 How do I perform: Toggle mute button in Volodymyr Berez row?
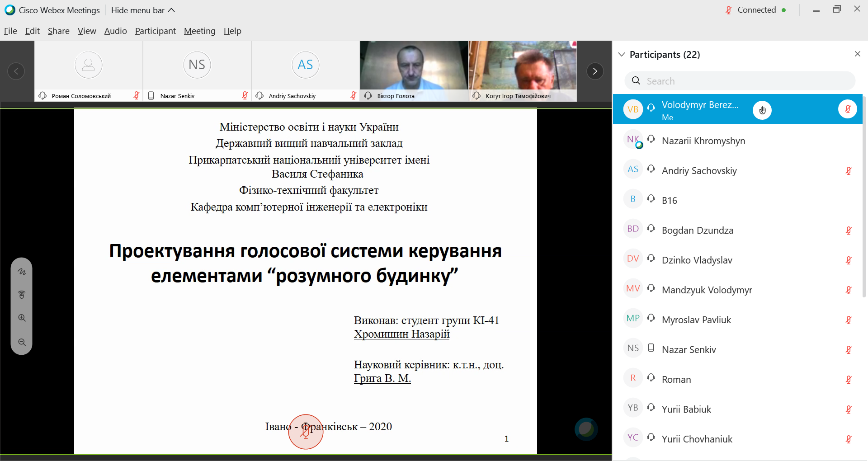pos(848,109)
